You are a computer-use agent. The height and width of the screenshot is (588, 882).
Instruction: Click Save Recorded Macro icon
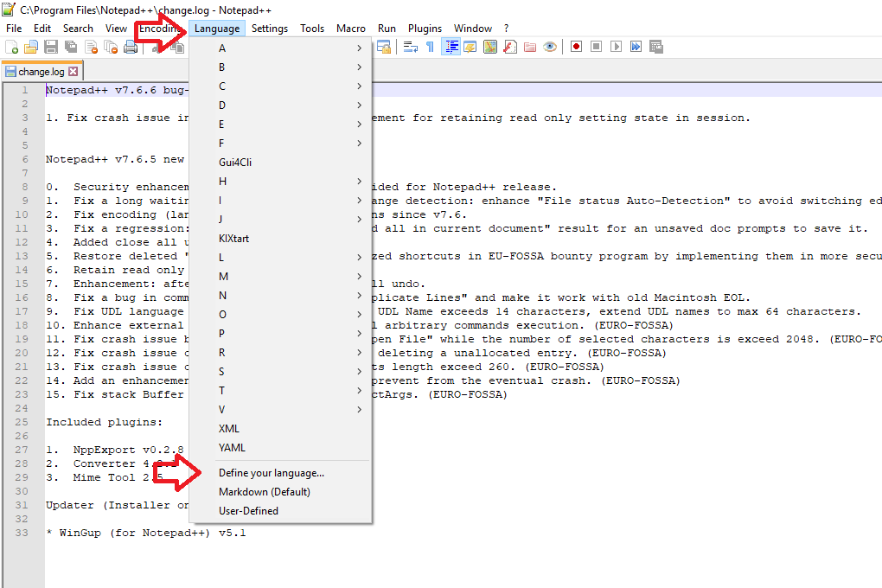(655, 47)
